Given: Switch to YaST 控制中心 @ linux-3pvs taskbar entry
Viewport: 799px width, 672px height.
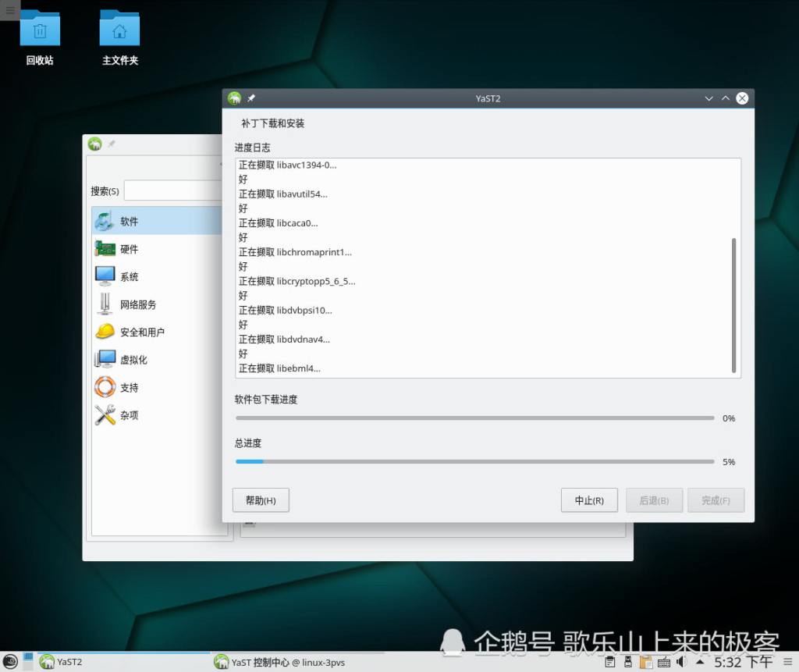Looking at the screenshot, I should click(297, 662).
